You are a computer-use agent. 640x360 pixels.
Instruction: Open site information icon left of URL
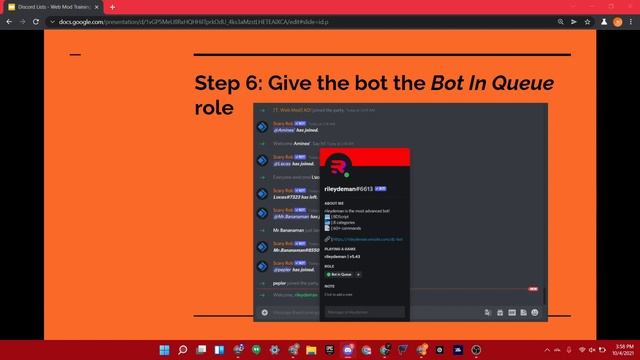[52, 22]
